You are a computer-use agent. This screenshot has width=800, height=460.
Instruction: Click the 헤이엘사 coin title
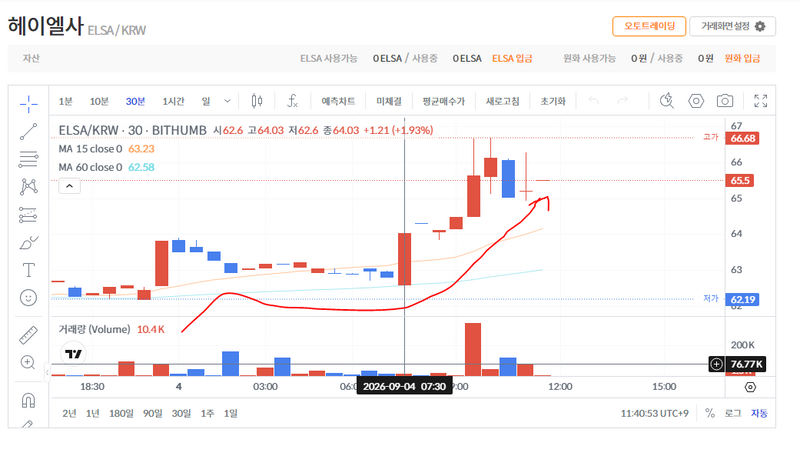pos(45,26)
